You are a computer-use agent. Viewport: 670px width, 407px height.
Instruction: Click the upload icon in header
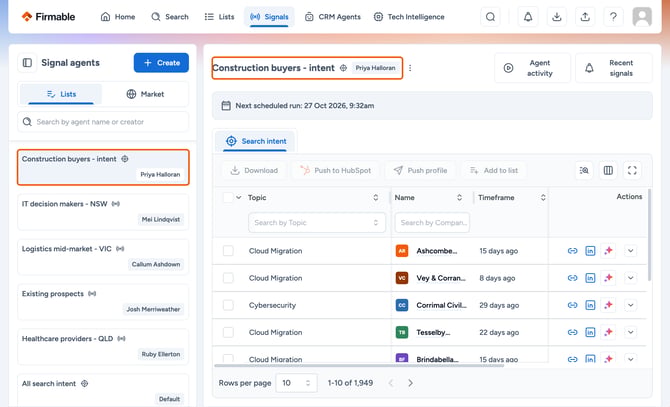click(585, 17)
